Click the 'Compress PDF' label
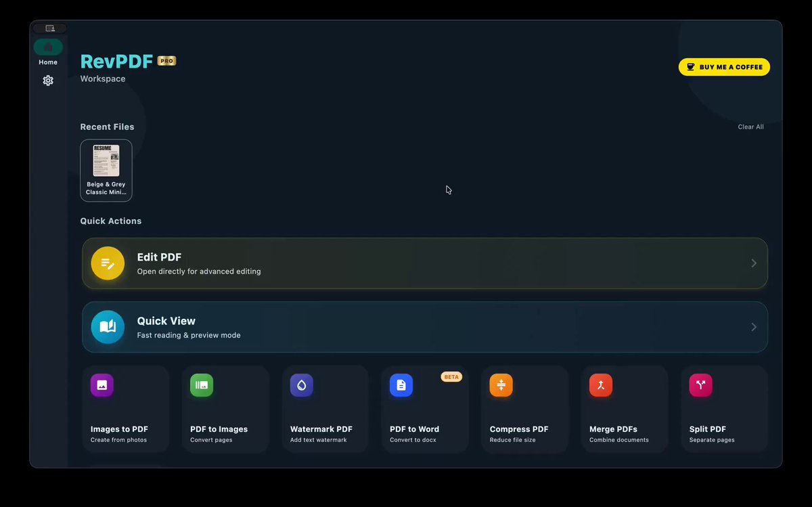Viewport: 812px width, 507px height. [519, 429]
